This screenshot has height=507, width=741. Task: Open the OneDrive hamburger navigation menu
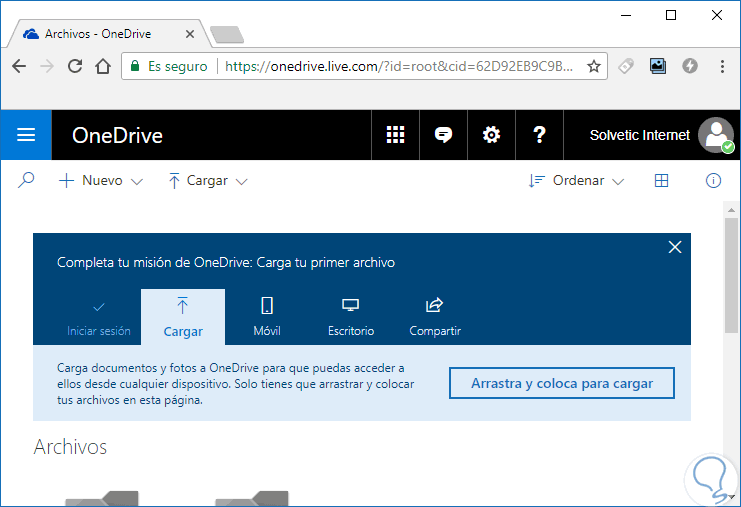(26, 135)
